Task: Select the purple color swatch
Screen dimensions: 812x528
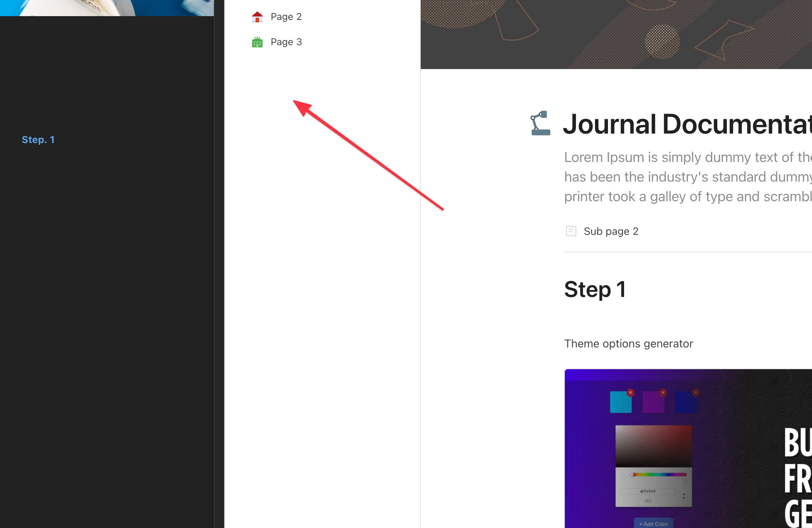Action: [652, 403]
